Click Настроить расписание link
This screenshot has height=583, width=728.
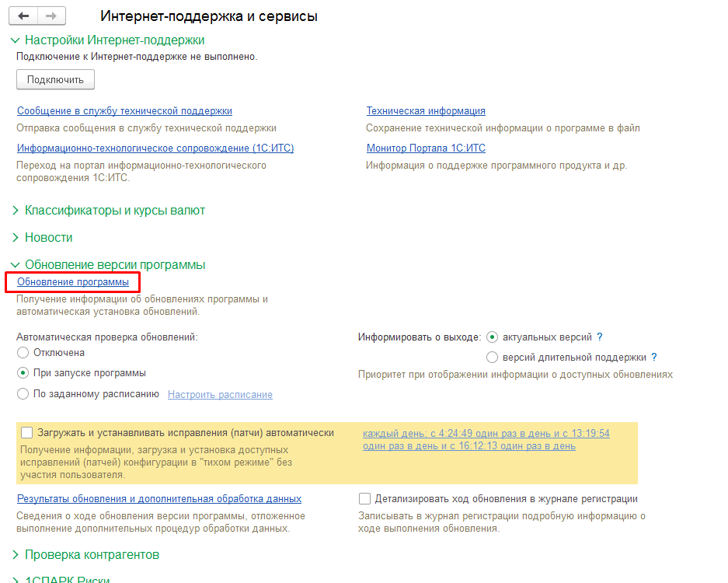220,394
